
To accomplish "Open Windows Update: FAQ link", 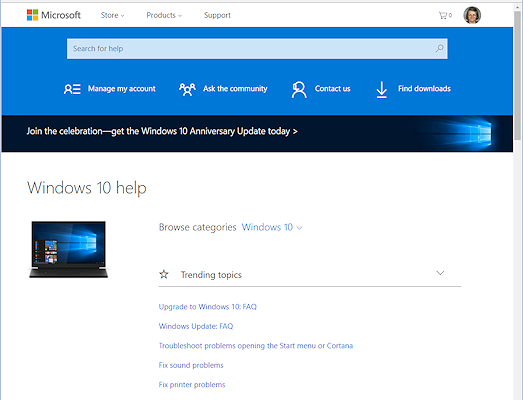I will [196, 326].
